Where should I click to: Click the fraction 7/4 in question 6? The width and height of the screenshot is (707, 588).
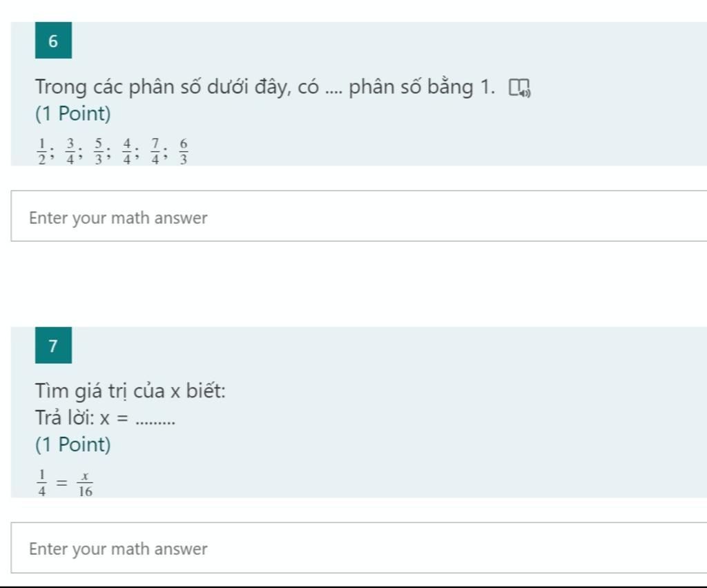pyautogui.click(x=155, y=151)
